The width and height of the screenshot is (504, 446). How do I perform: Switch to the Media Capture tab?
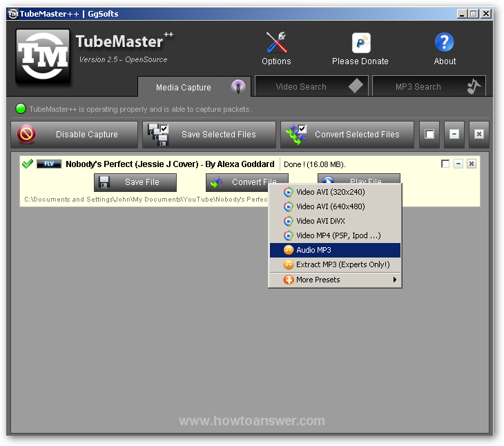(x=194, y=87)
